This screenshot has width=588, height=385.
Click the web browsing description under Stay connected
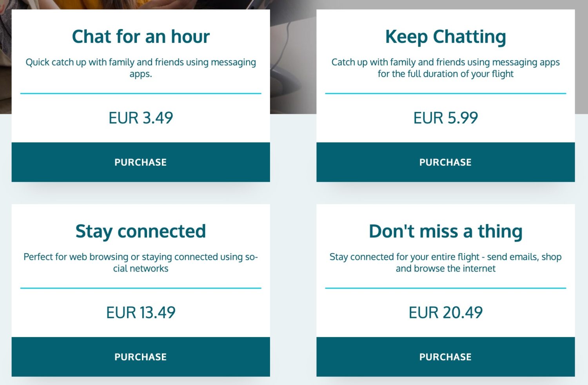click(x=140, y=262)
